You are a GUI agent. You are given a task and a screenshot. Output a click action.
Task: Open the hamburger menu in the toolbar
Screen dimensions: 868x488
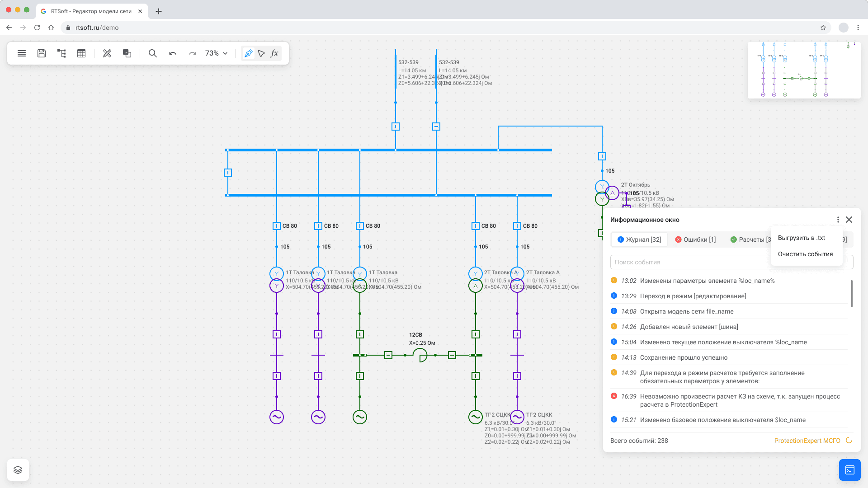[x=21, y=53]
